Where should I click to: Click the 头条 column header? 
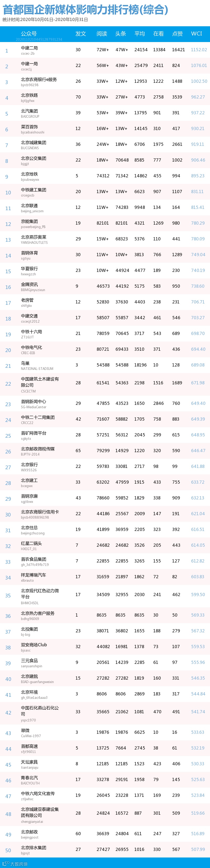(x=121, y=34)
